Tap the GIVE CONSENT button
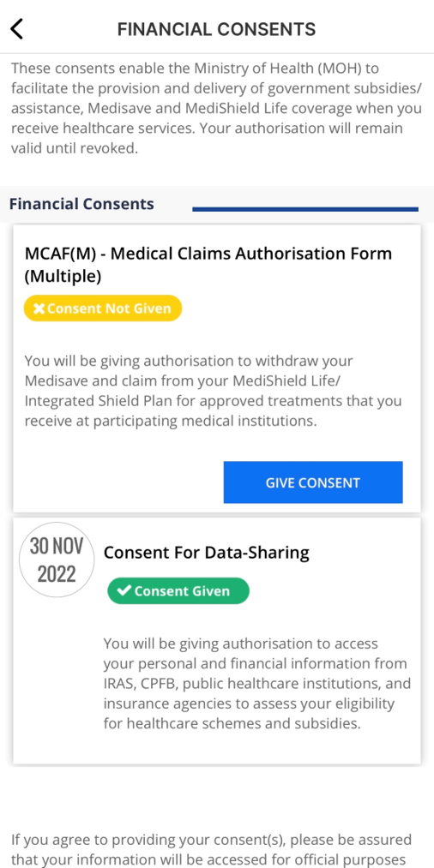The image size is (434, 868). point(312,482)
